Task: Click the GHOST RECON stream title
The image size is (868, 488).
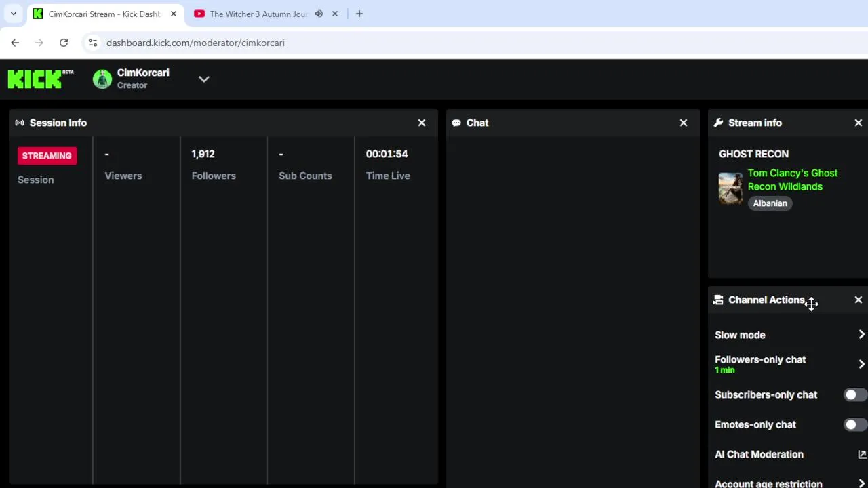Action: 753,154
